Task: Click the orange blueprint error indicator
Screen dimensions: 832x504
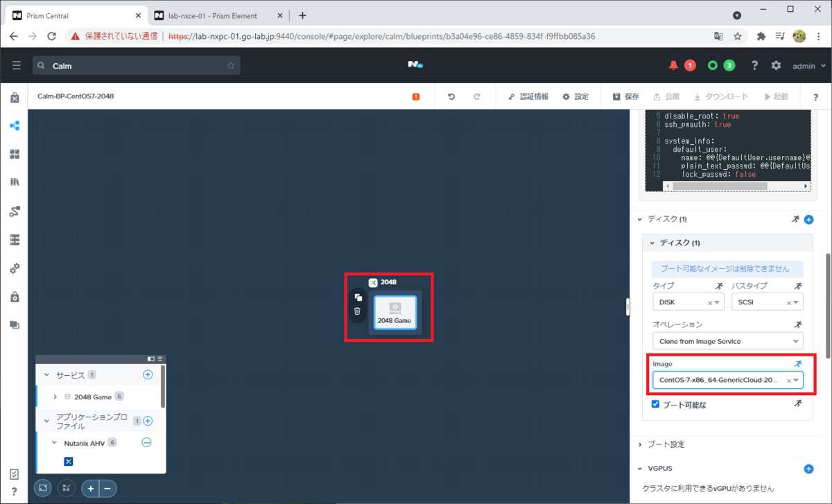Action: [x=416, y=97]
